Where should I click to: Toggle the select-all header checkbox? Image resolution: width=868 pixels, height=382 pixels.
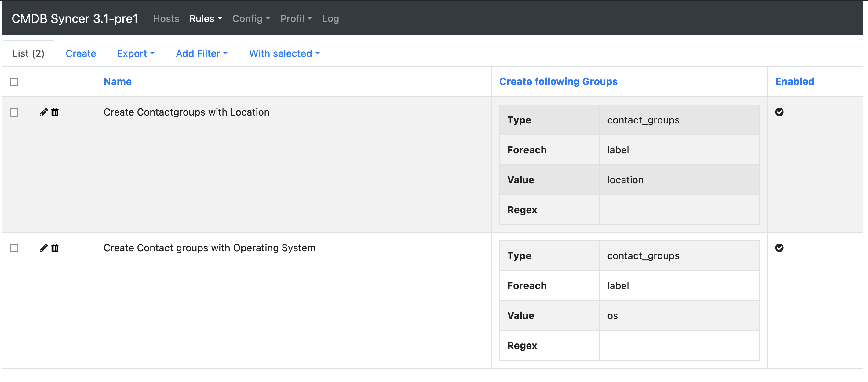pyautogui.click(x=14, y=82)
